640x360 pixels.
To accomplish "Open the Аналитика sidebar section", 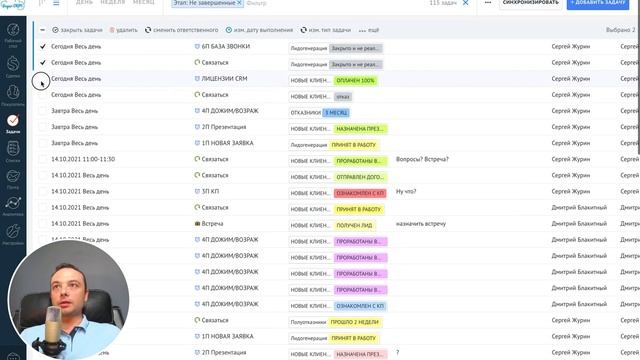I will click(13, 206).
